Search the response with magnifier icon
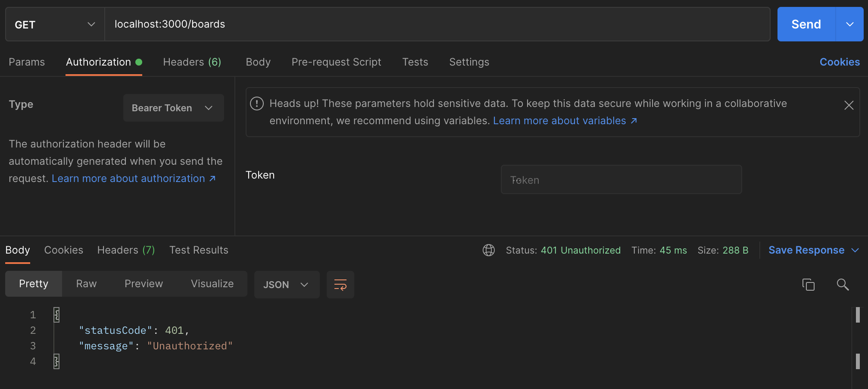868x389 pixels. (x=843, y=285)
